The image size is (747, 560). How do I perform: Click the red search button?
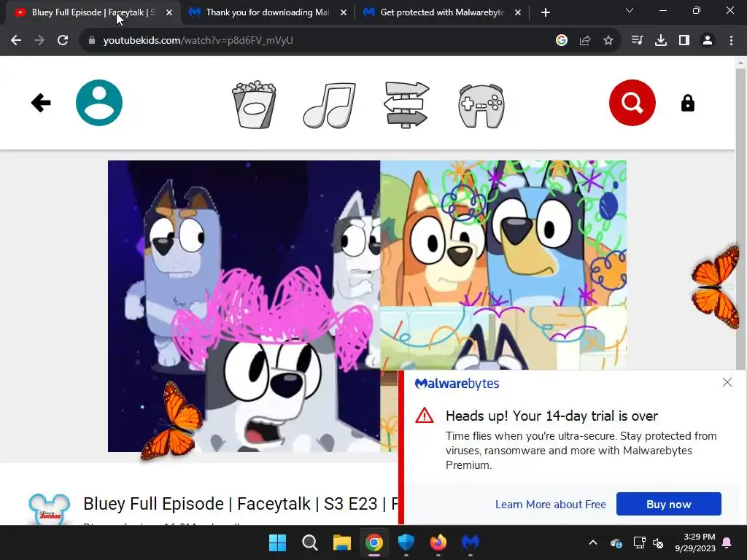(x=632, y=102)
